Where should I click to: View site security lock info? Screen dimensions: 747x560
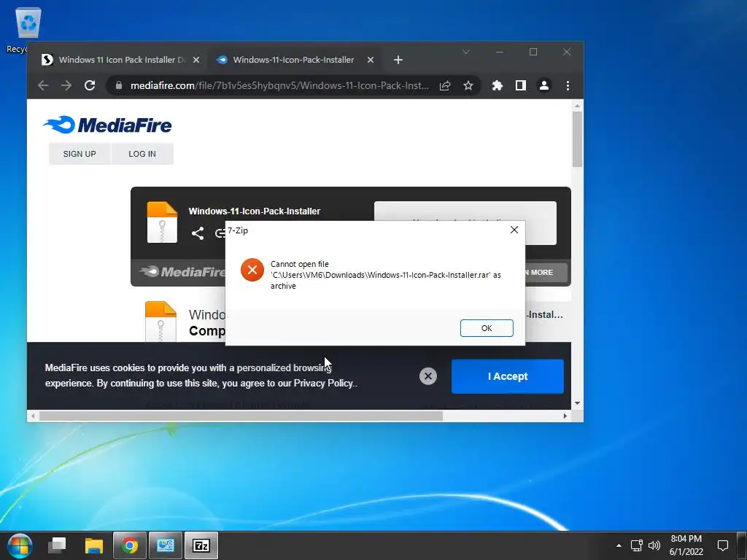(119, 86)
